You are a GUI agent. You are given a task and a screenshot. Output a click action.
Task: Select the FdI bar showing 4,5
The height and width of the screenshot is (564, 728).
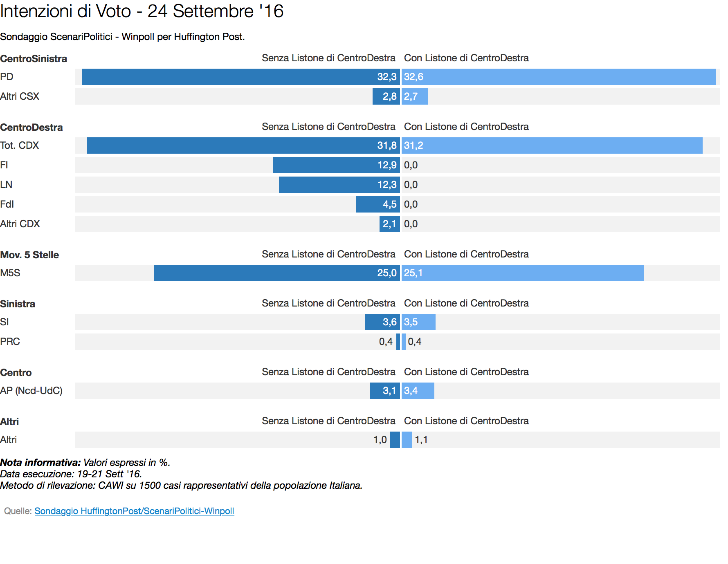(x=378, y=204)
